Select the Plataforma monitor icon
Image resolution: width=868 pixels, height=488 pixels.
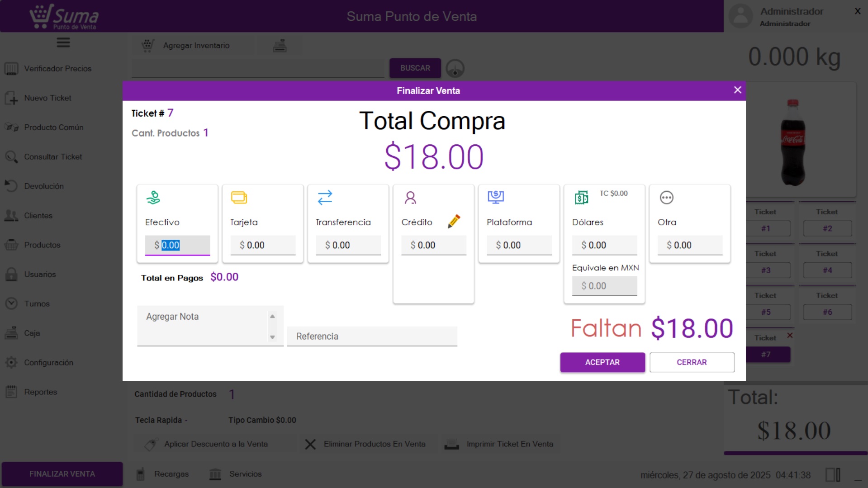496,197
